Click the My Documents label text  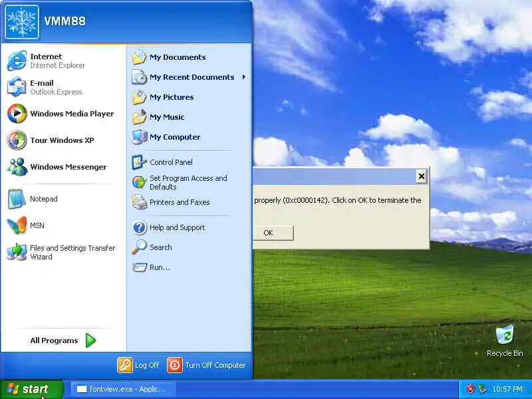tap(178, 57)
